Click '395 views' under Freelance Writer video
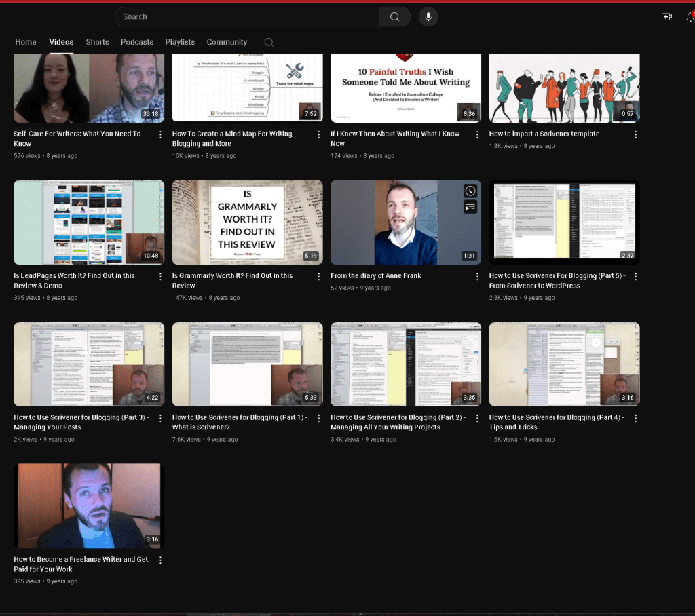Screen dimensions: 695x616 (x=27, y=581)
